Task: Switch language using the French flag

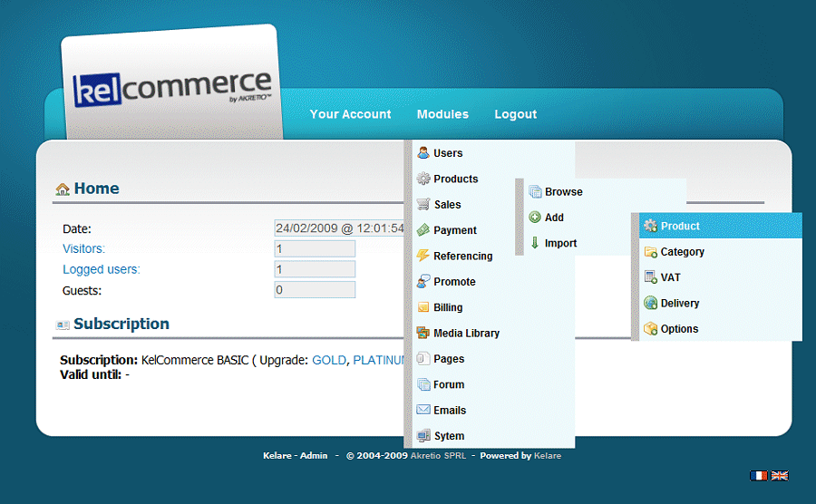Action: coord(758,475)
